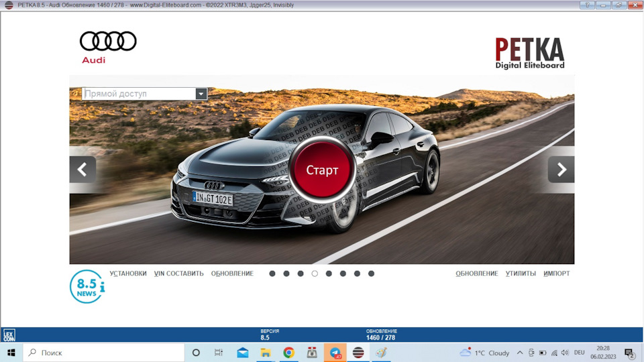Open the VIN СОСТАВИТЬ menu

tap(178, 274)
